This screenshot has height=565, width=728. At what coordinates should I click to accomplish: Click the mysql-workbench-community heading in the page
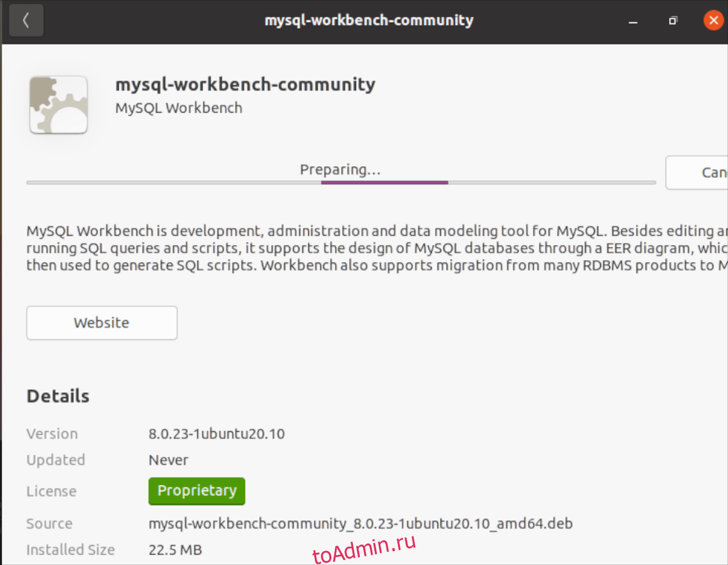(x=245, y=84)
